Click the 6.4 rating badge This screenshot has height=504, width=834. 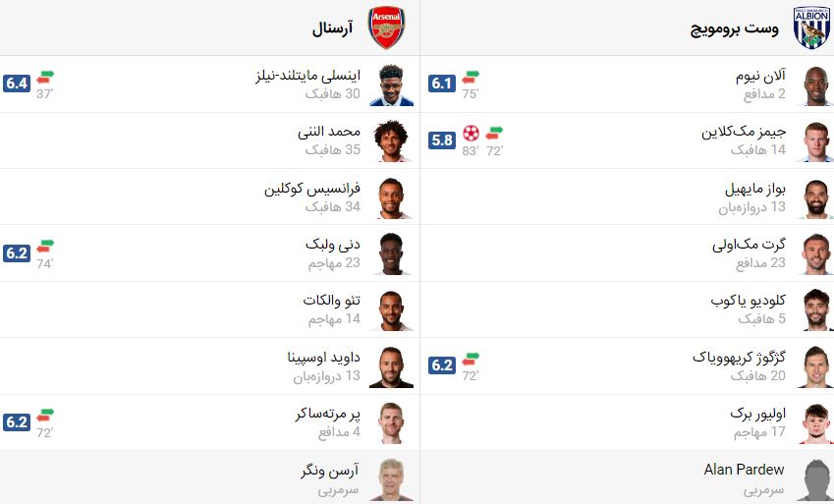pos(17,84)
